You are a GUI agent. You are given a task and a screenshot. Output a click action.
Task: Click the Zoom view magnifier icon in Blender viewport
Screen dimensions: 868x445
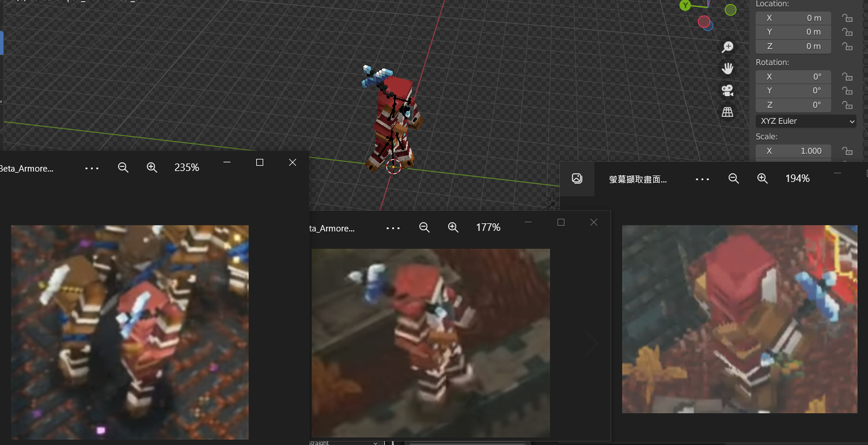click(727, 47)
